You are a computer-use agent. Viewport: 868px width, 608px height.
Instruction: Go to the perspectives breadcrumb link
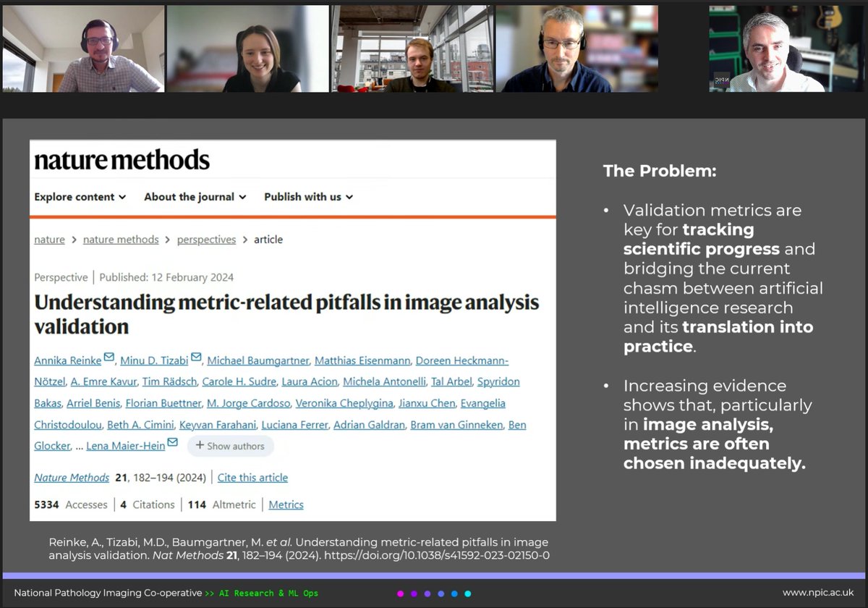pos(206,240)
